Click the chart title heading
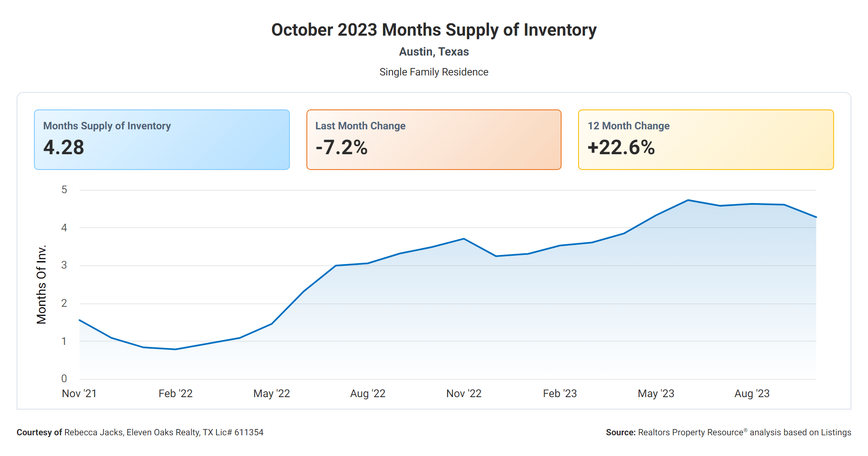Viewport: 868px width, 456px height. 434,30
